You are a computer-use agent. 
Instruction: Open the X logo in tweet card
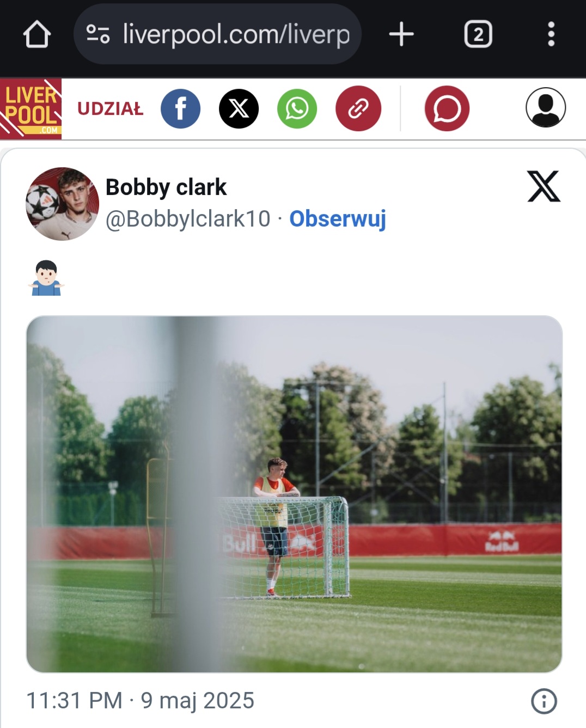click(x=544, y=187)
